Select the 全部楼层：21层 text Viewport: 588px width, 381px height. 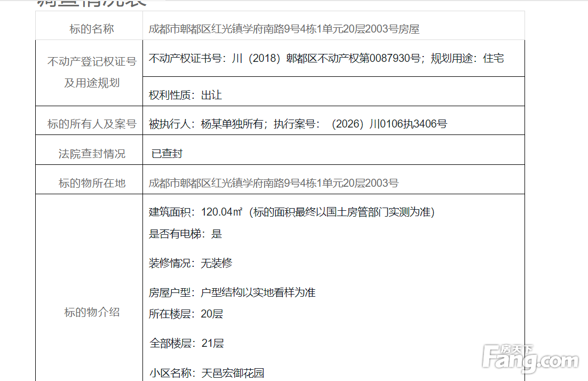[x=186, y=343]
